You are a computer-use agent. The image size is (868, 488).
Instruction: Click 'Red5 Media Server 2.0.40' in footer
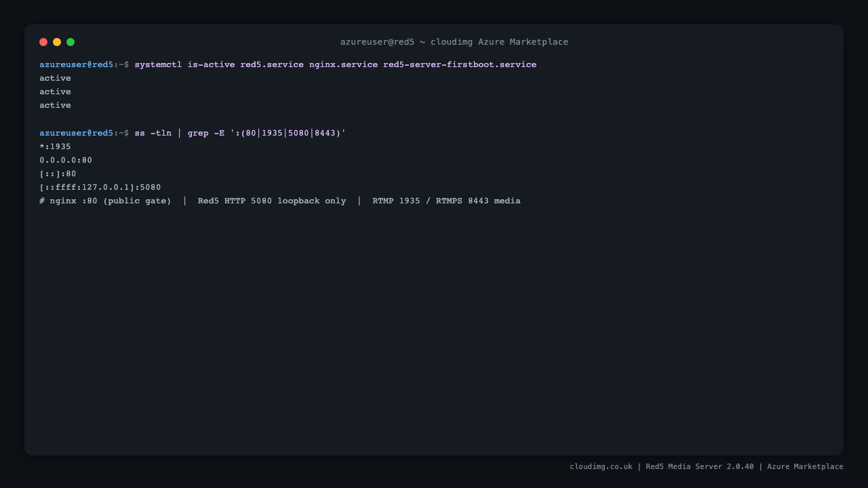[x=700, y=467]
